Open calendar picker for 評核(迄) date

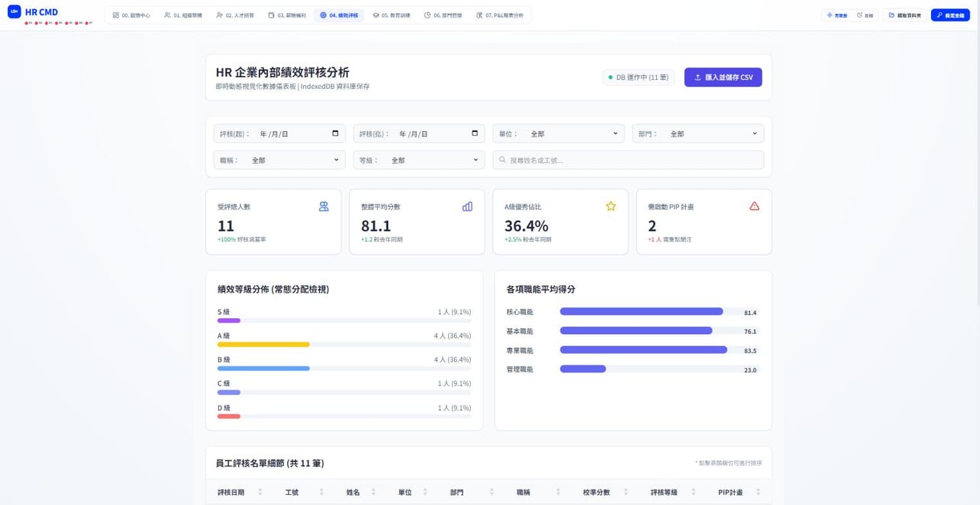click(475, 133)
